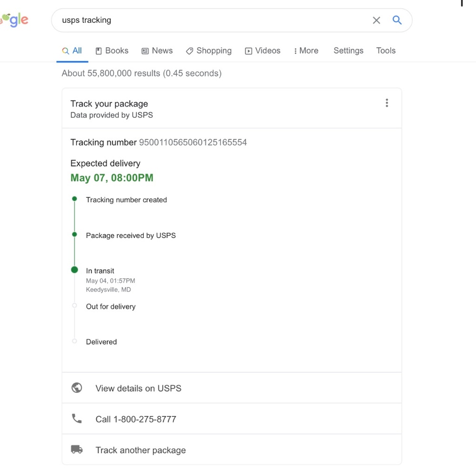
Task: Expand the More search options menu
Action: tap(306, 51)
